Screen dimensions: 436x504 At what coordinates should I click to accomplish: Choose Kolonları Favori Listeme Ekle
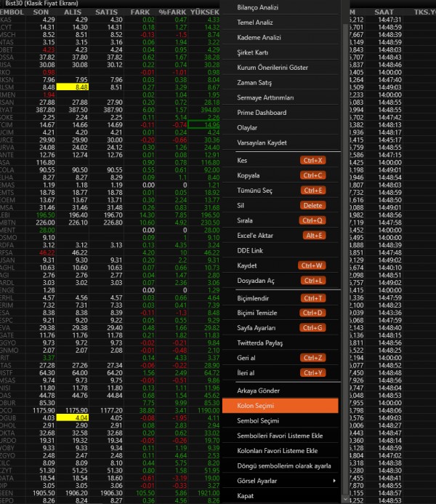[280, 451]
